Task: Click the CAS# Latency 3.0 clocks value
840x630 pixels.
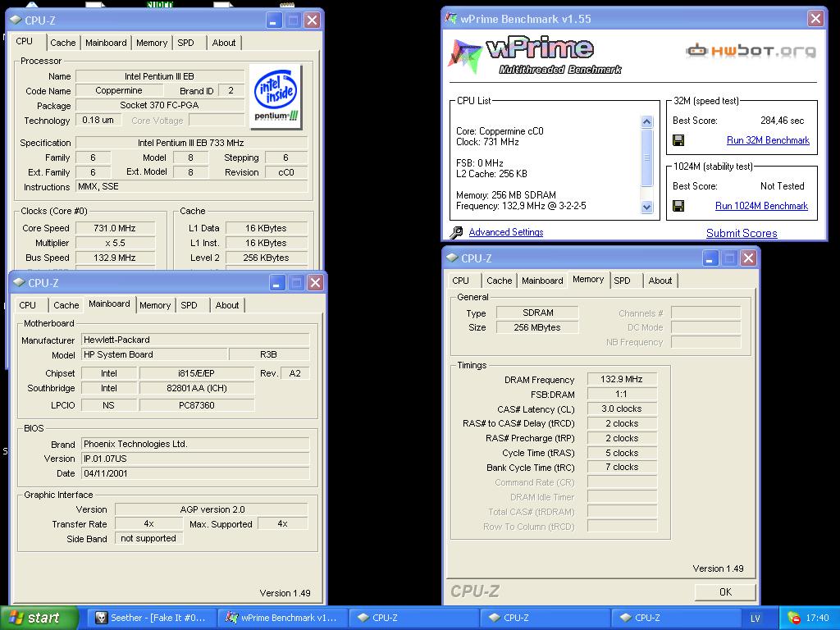Action: 622,409
